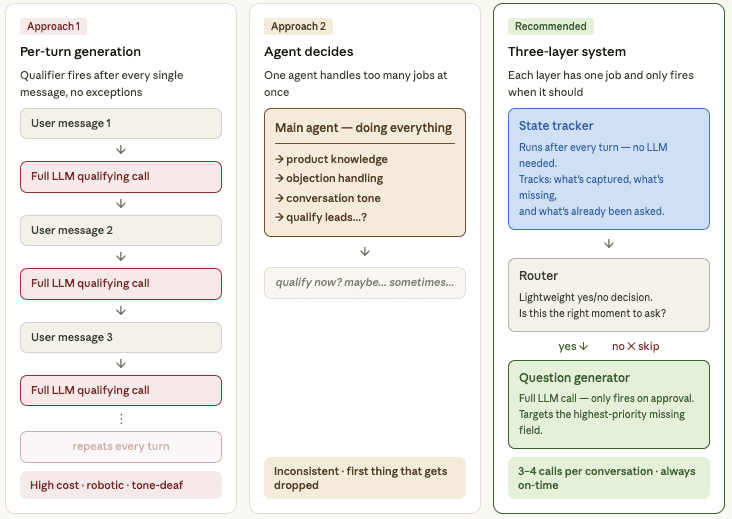The image size is (732, 519).
Task: Click arrow below User message 1
Action: [x=121, y=150]
